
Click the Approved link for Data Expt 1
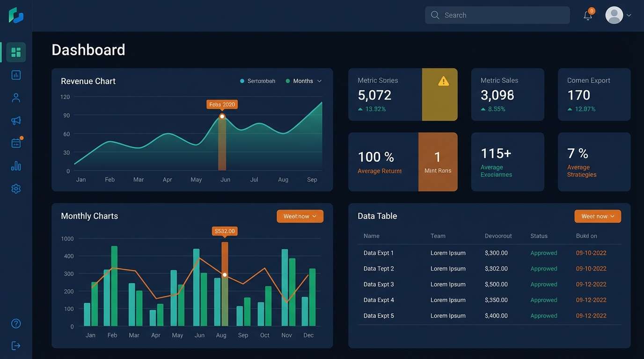click(x=543, y=253)
